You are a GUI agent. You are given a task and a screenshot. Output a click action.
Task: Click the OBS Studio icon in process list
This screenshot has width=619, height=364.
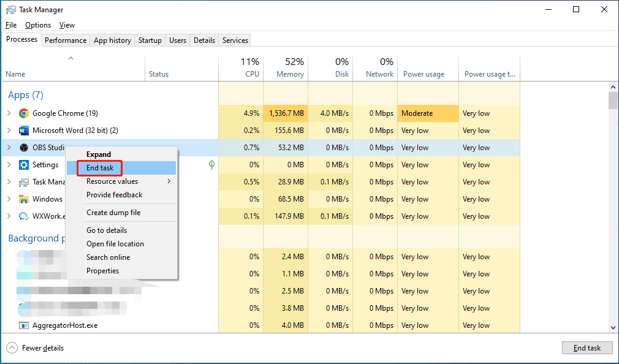pyautogui.click(x=23, y=148)
